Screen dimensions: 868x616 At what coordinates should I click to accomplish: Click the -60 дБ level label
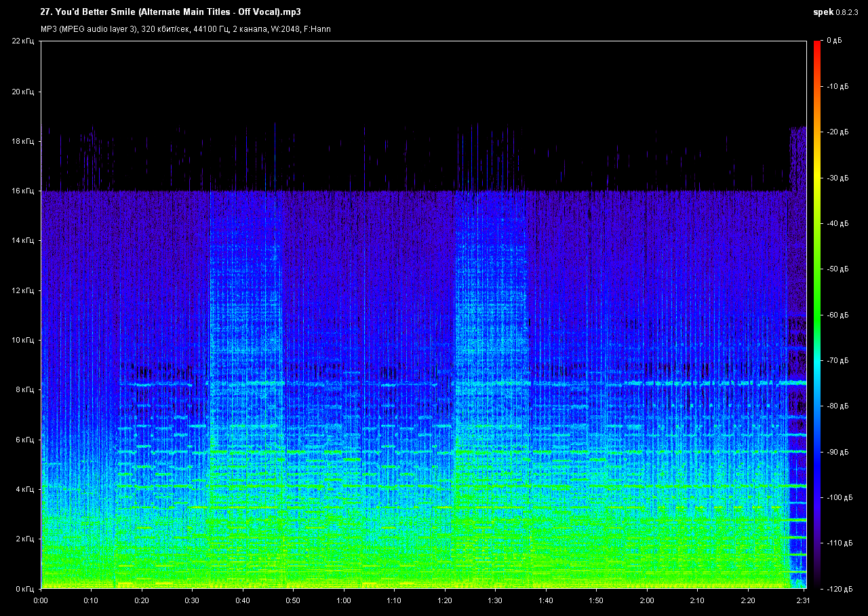pos(837,315)
